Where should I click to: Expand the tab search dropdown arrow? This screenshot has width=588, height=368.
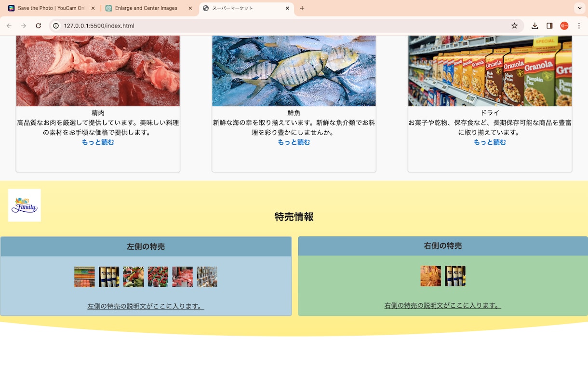tap(579, 8)
